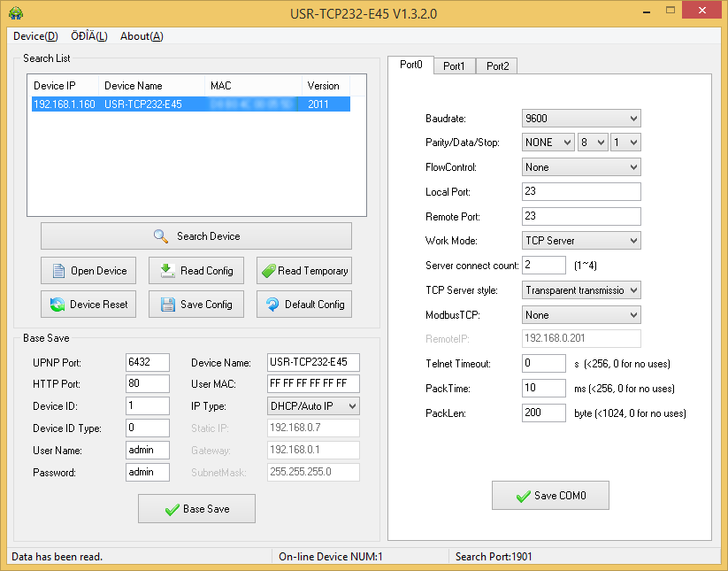Click the PackLen input field
Viewport: 728px width, 571px height.
[544, 413]
